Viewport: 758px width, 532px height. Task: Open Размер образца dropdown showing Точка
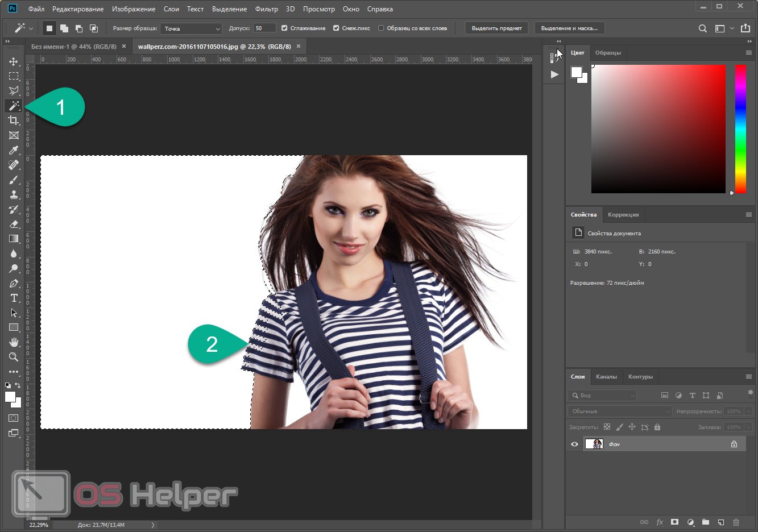point(191,28)
